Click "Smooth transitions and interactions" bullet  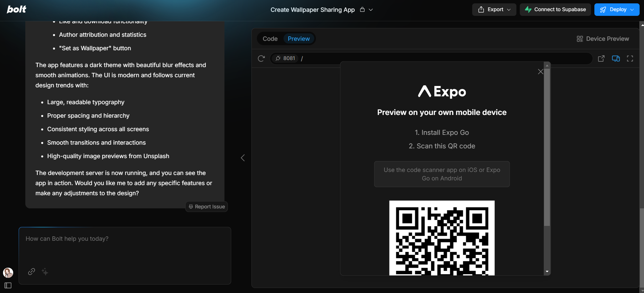point(97,143)
